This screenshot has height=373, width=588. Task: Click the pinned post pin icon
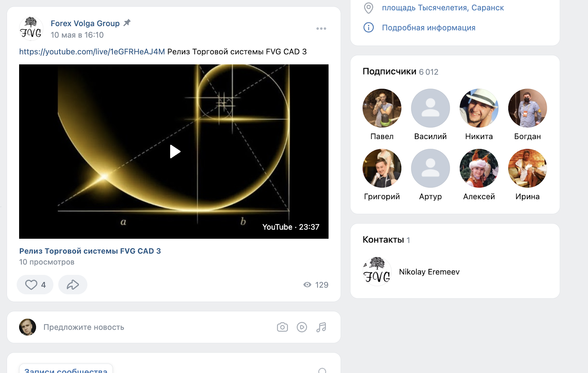[x=127, y=23]
